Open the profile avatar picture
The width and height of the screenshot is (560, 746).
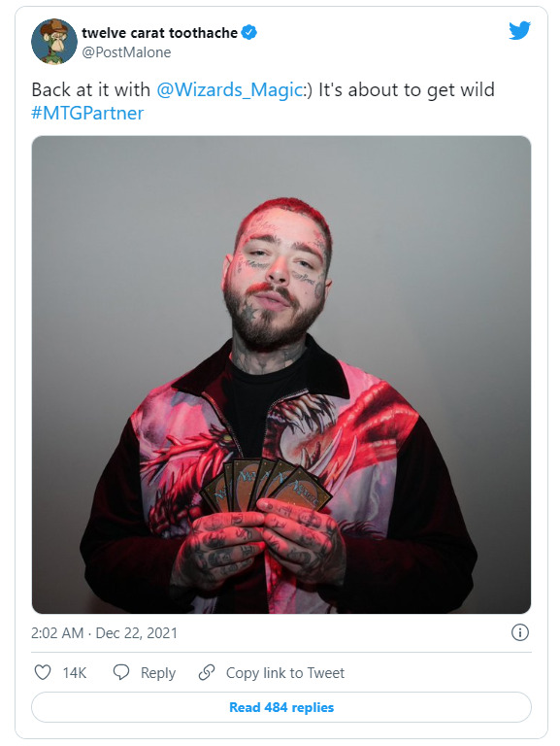(54, 42)
